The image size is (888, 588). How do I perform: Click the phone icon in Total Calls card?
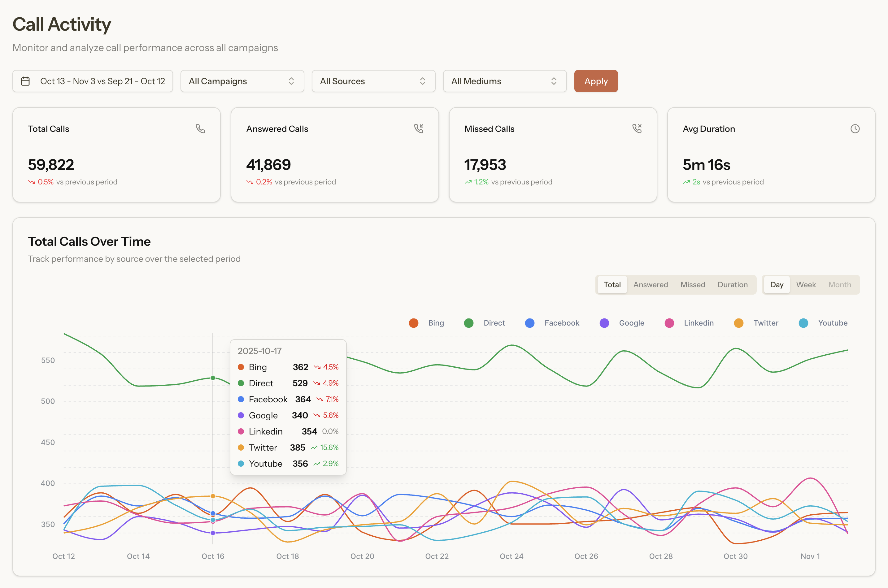pos(200,129)
